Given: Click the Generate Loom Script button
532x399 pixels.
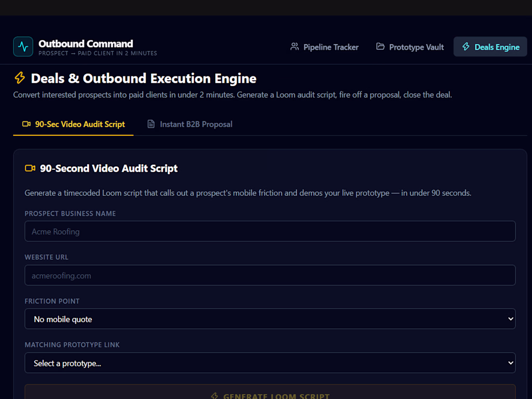Looking at the screenshot, I should 270,392.
